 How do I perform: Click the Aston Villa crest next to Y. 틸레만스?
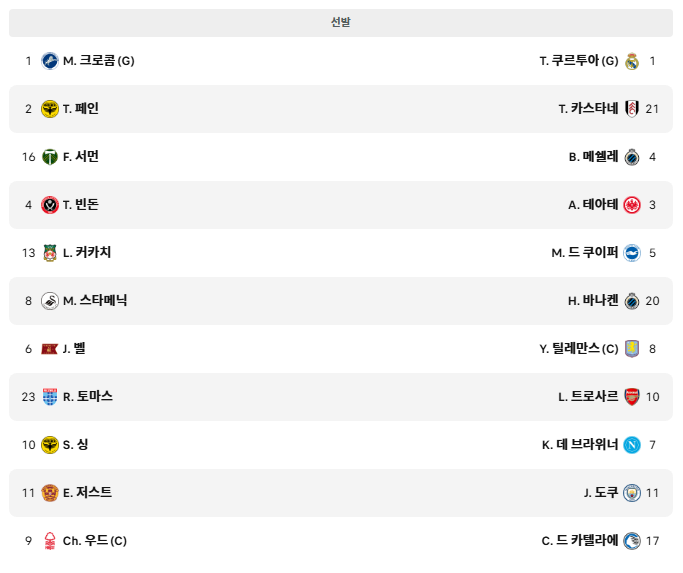(632, 349)
